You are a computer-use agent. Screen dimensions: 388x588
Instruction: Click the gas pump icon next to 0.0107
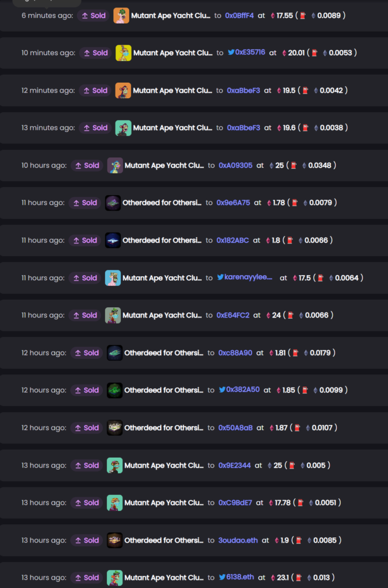pos(297,428)
